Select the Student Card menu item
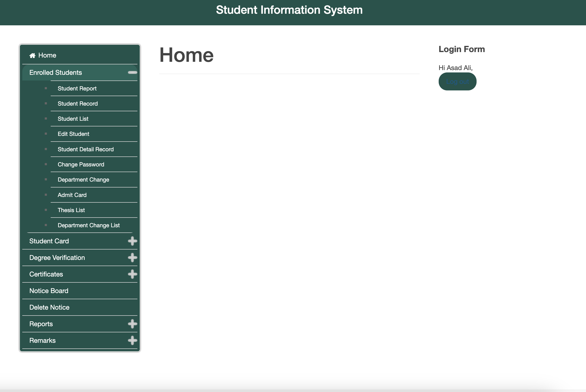The height and width of the screenshot is (392, 586). [x=80, y=241]
